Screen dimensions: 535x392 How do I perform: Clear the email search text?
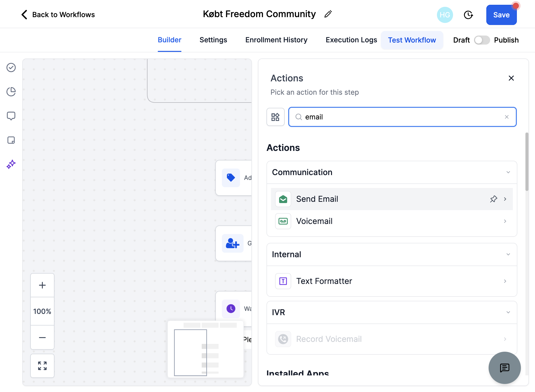point(507,117)
